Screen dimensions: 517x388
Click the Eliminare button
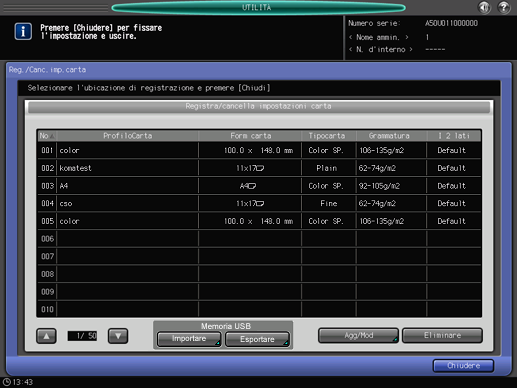click(x=442, y=335)
